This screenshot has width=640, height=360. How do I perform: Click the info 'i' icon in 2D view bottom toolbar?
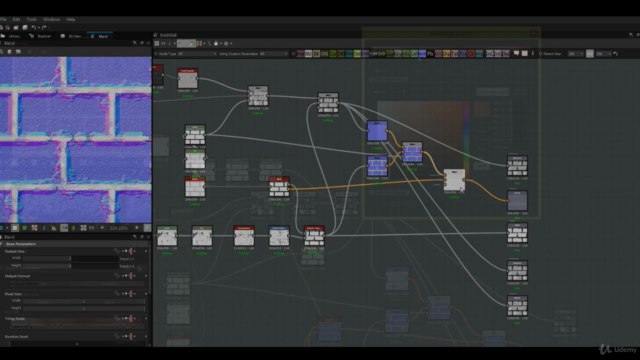(x=44, y=228)
